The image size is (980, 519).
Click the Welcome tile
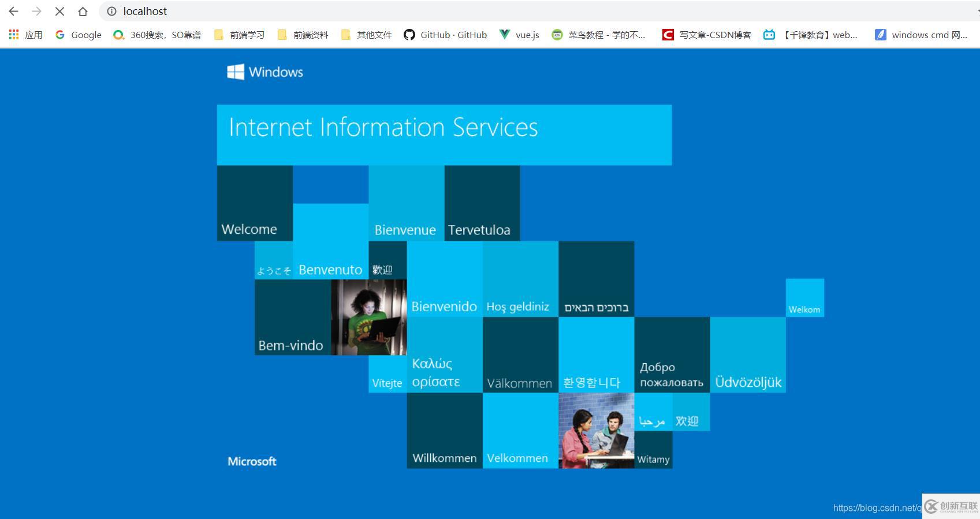pyautogui.click(x=255, y=203)
